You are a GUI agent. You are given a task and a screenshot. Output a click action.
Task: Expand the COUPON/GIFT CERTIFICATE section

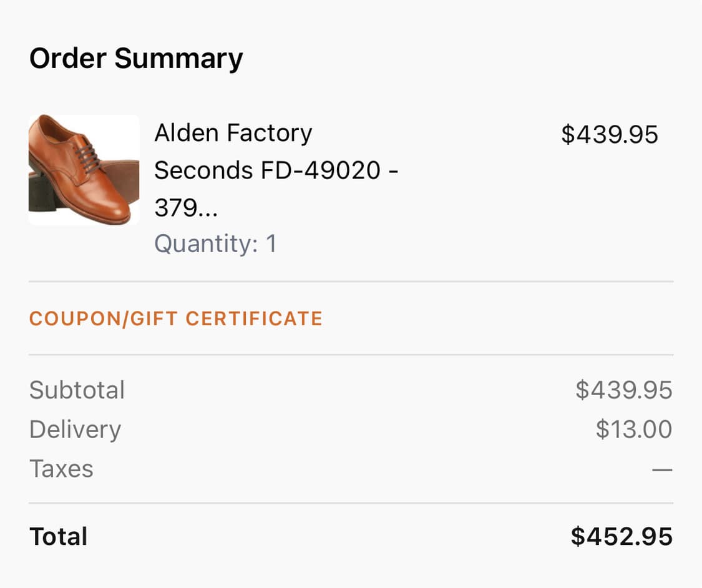click(175, 318)
